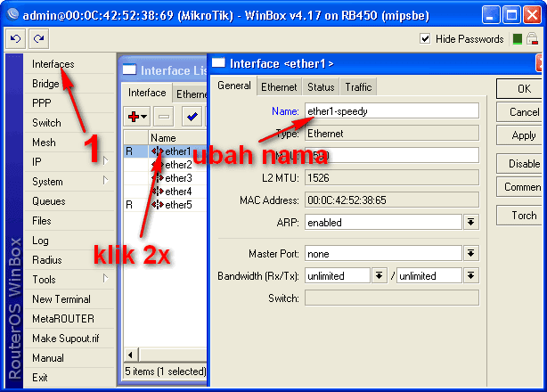Screen dimensions: 547x392
Task: Toggle the Hide Passwords checkbox
Action: (425, 38)
